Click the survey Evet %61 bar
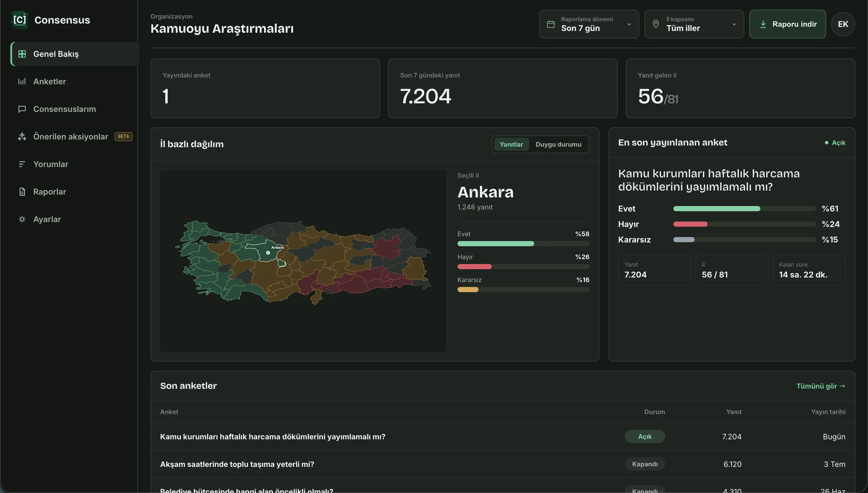Screen dimensions: 868x493 click(717, 209)
